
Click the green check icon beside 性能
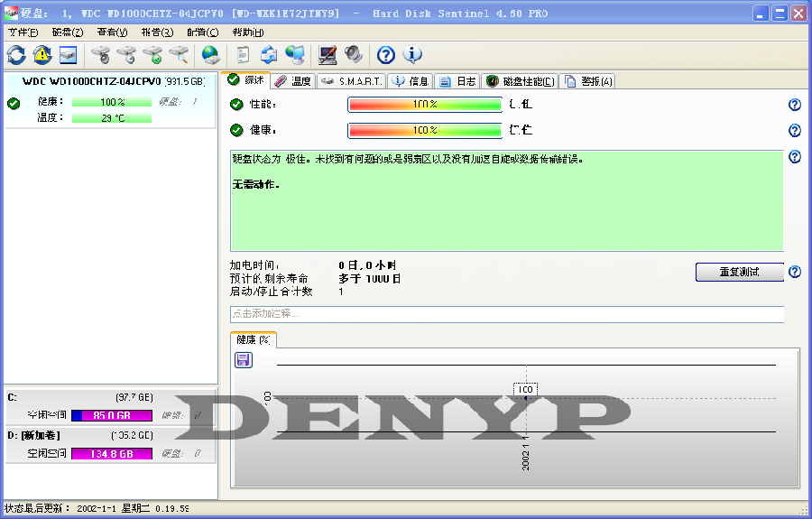(236, 104)
